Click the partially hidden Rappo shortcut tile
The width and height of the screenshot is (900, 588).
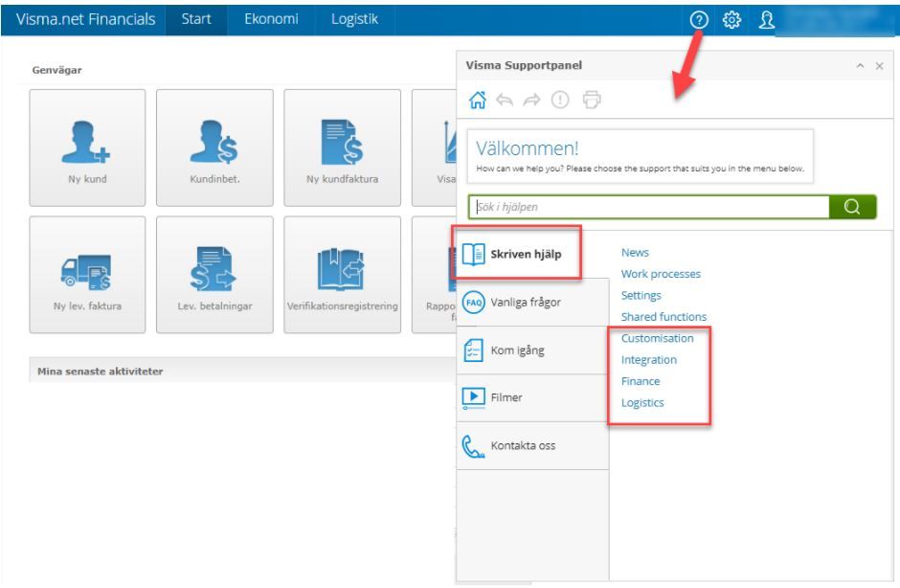[434, 275]
